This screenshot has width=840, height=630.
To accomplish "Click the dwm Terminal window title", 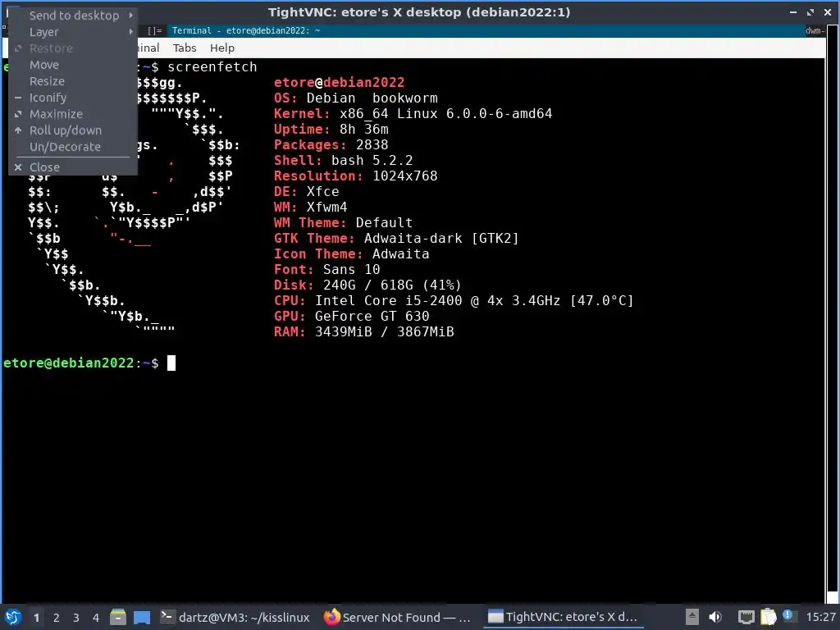I will [x=246, y=30].
